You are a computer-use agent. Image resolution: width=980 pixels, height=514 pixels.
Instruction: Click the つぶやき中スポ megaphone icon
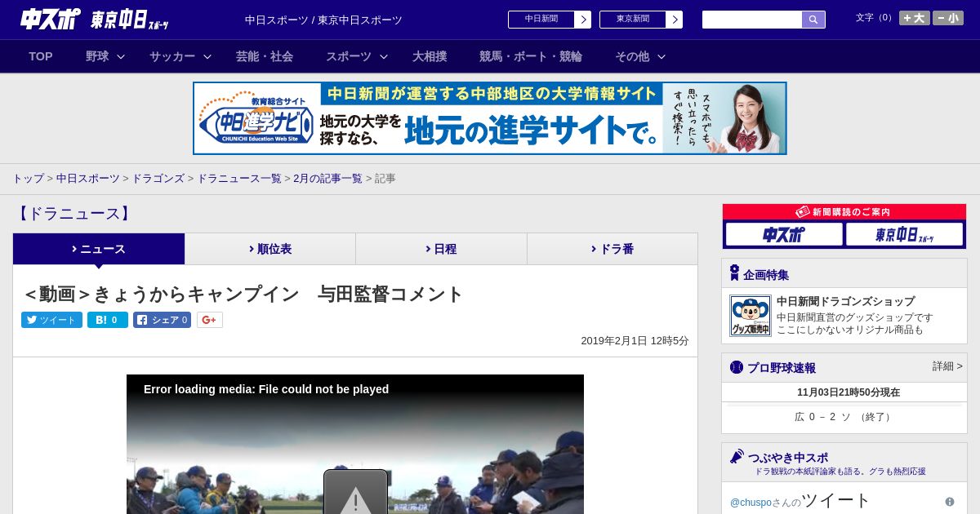pos(737,456)
